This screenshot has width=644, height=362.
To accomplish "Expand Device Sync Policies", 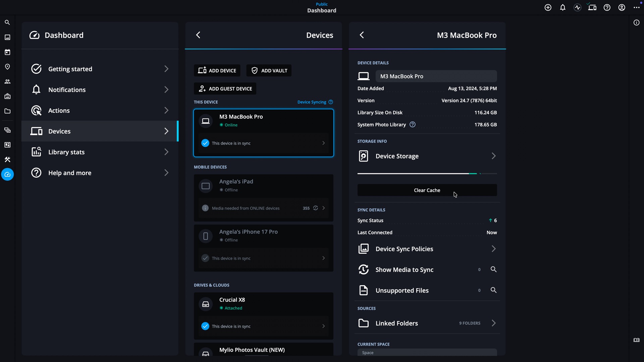I will click(x=493, y=249).
